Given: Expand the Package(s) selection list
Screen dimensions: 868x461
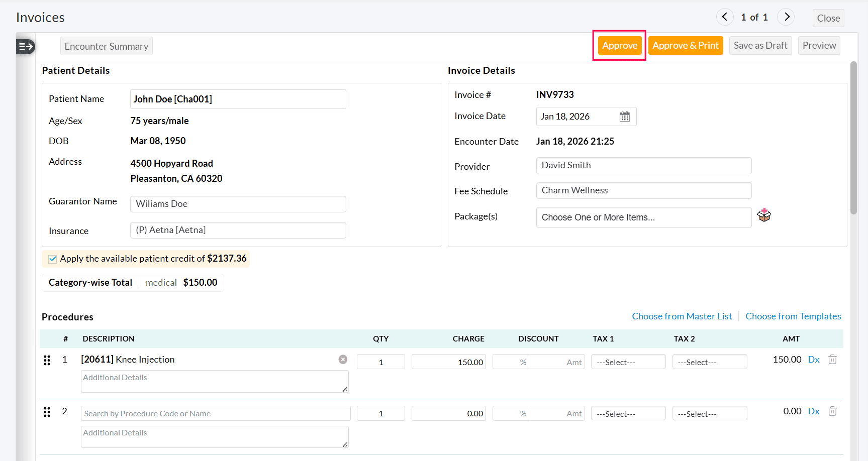Looking at the screenshot, I should click(643, 217).
